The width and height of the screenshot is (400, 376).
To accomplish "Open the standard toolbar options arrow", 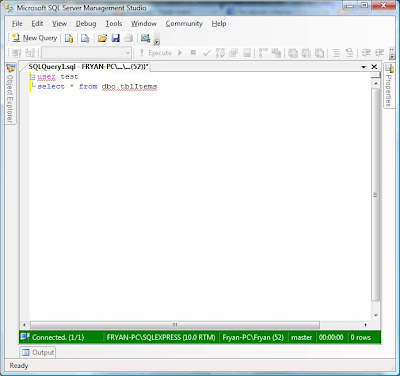I will point(157,39).
